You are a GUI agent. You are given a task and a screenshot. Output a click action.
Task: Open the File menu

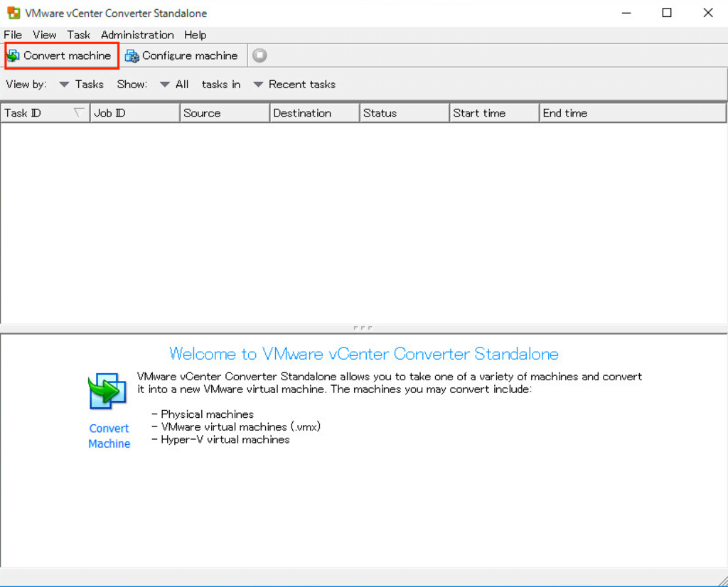(x=13, y=35)
